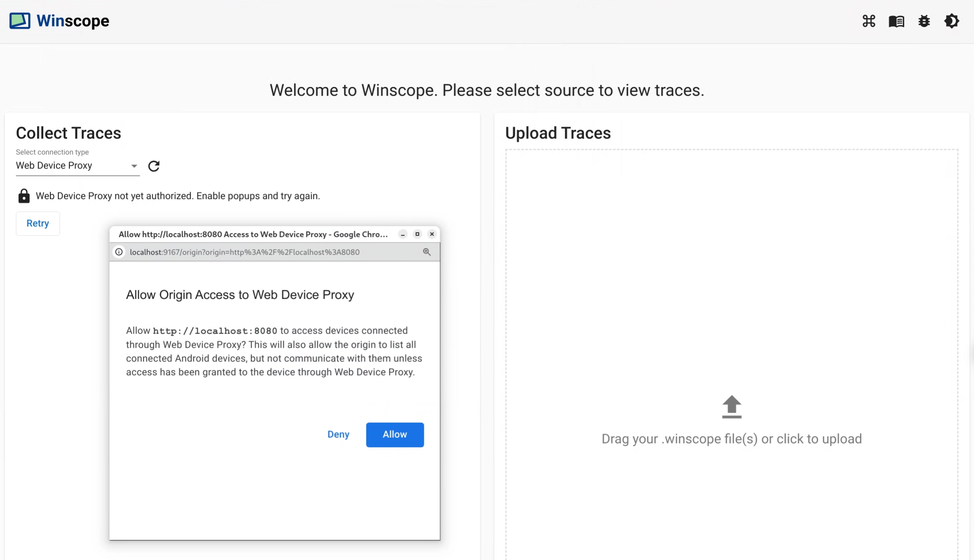Click the upload arrow icon in Upload Traces
Viewport: 974px width, 560px height.
[x=731, y=406]
